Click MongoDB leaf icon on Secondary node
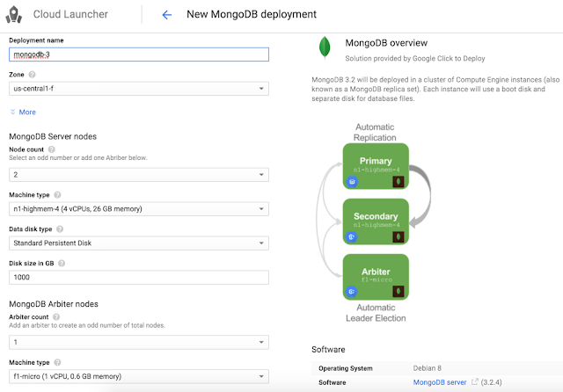This screenshot has height=392, width=563. 398,236
